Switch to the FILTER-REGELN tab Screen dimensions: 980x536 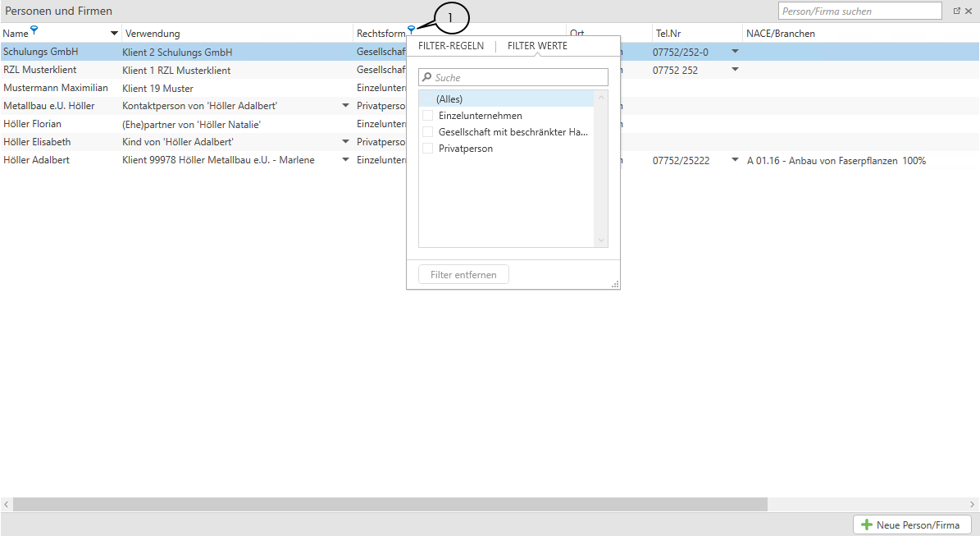click(x=450, y=46)
